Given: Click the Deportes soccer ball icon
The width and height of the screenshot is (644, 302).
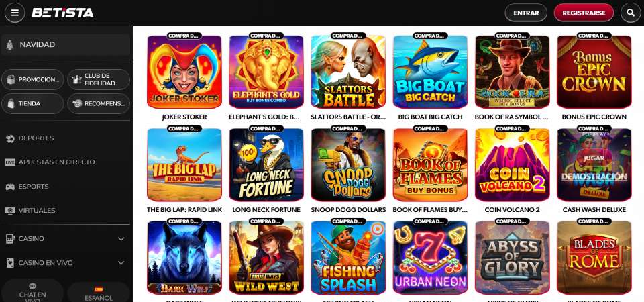Looking at the screenshot, I should tap(10, 138).
